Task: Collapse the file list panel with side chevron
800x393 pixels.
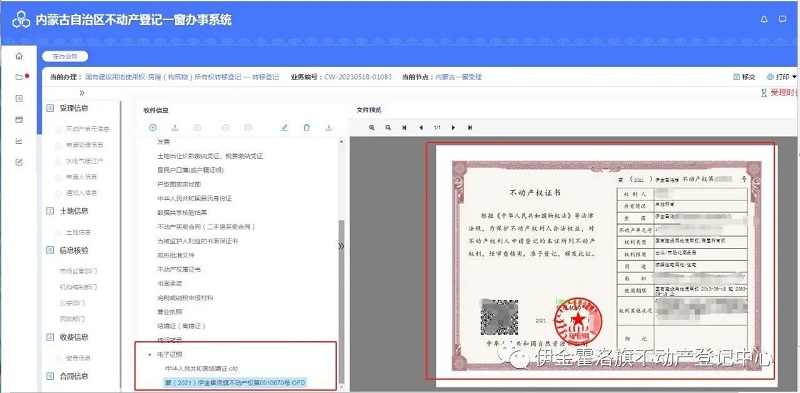Action: coord(341,246)
